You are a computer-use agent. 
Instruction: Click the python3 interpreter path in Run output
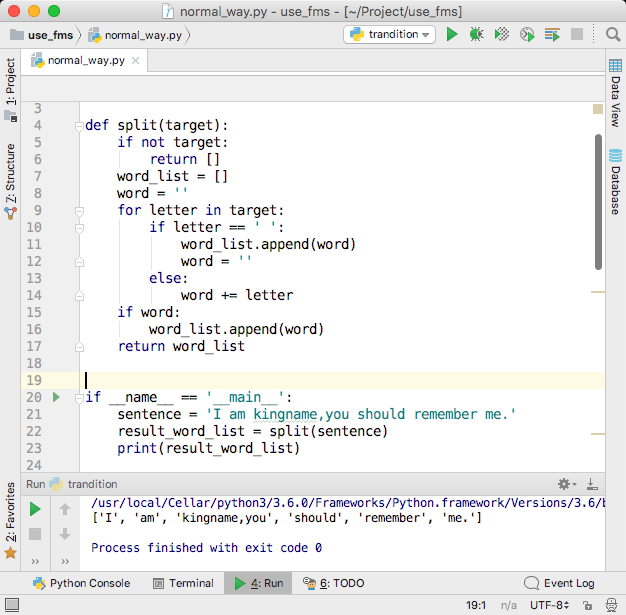(x=348, y=502)
